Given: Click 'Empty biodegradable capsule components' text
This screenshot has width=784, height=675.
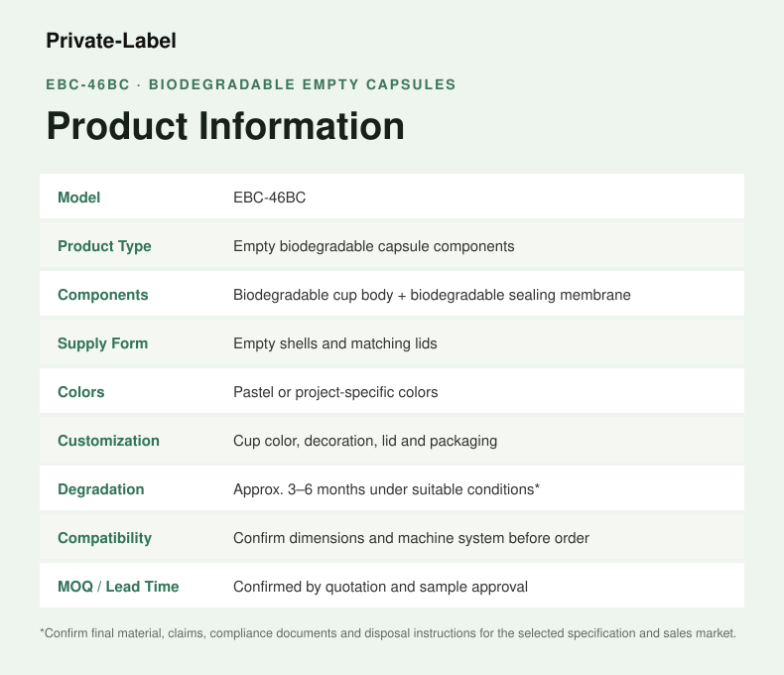Looking at the screenshot, I should (x=373, y=246).
